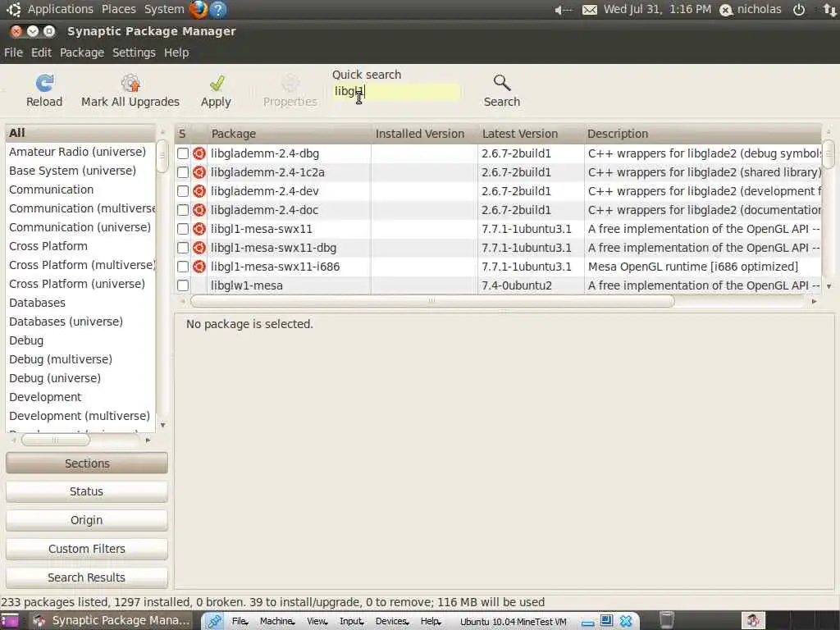The image size is (840, 630).
Task: Click the Search magnifier icon
Action: [x=502, y=83]
